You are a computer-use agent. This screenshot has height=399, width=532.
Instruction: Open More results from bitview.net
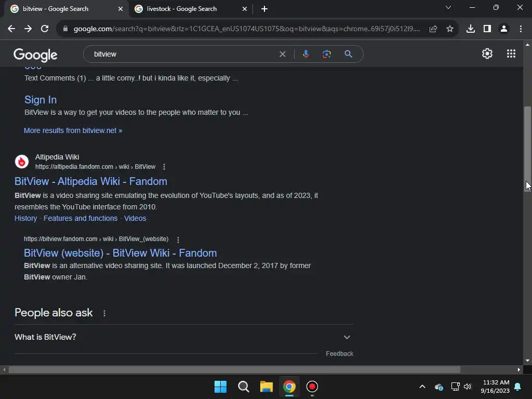[73, 130]
